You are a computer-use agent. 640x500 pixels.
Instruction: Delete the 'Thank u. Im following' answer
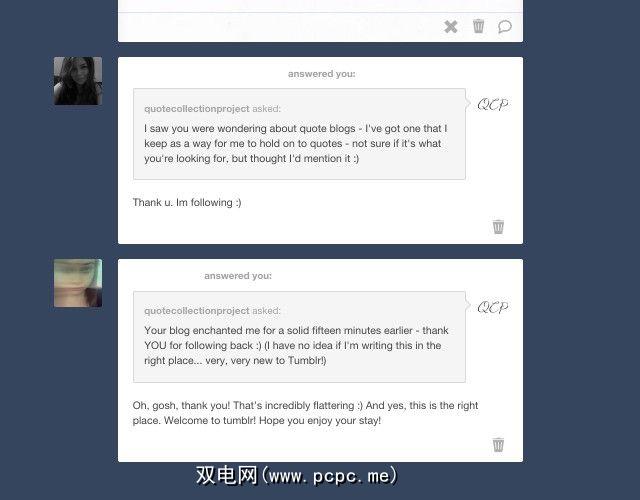pyautogui.click(x=498, y=227)
